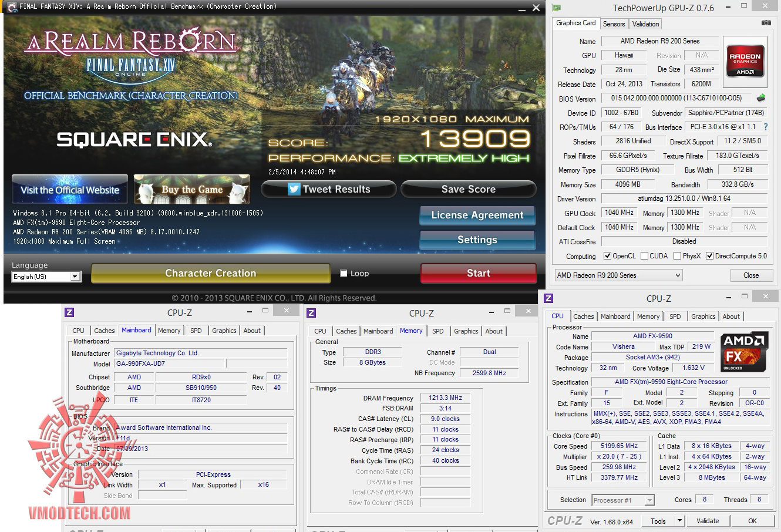
Task: Toggle the PhysX checkbox in GPU-Z
Action: pos(677,256)
